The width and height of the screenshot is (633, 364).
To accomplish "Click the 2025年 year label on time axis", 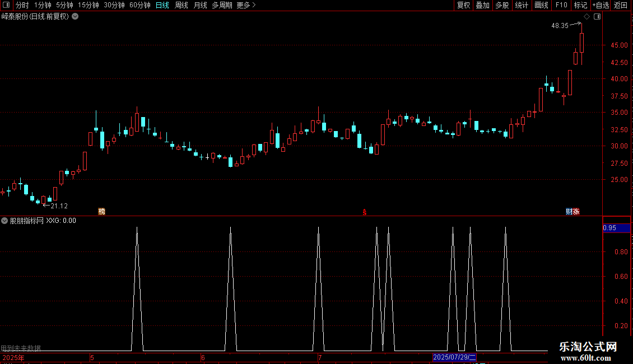I will pos(13,357).
